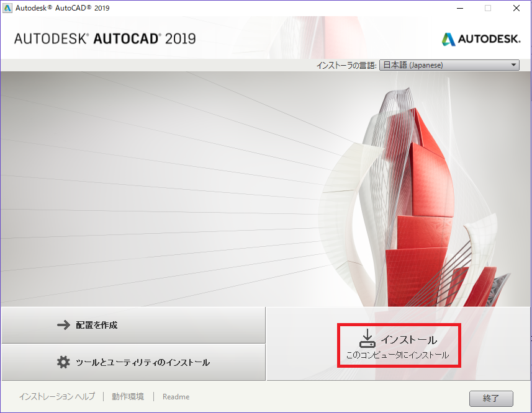The width and height of the screenshot is (532, 413).
Task: Click ツールとユーティリティのインストール button
Action: point(133,363)
